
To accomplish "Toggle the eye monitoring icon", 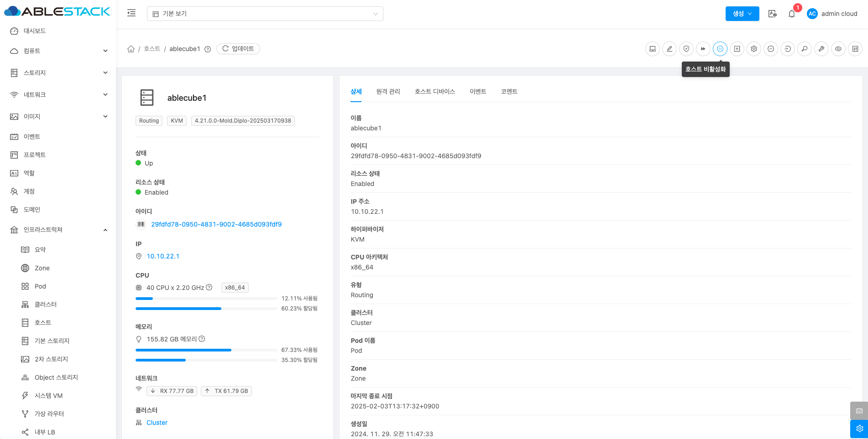I will click(x=838, y=49).
